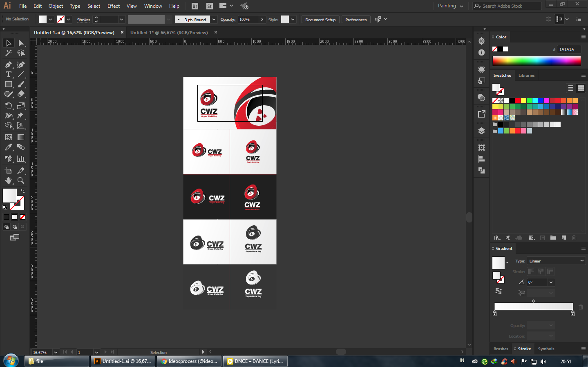The width and height of the screenshot is (588, 367).
Task: Select the Gradient tool
Action: click(21, 137)
